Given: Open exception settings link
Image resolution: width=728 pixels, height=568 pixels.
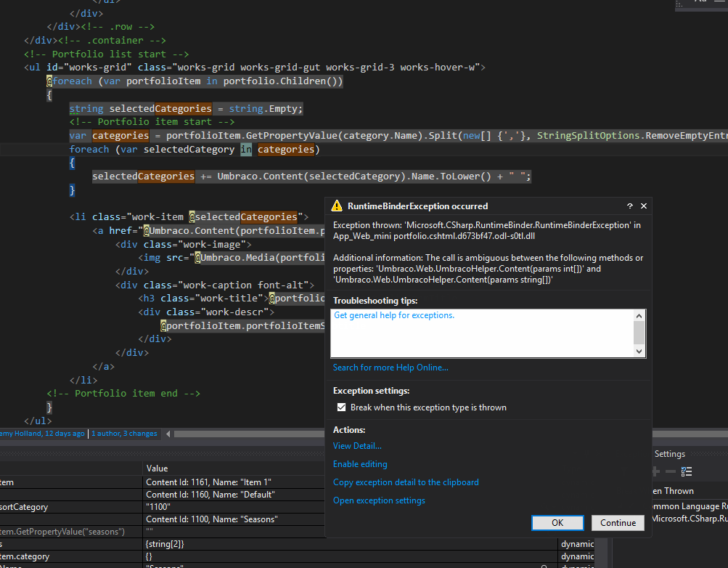Looking at the screenshot, I should [x=379, y=500].
